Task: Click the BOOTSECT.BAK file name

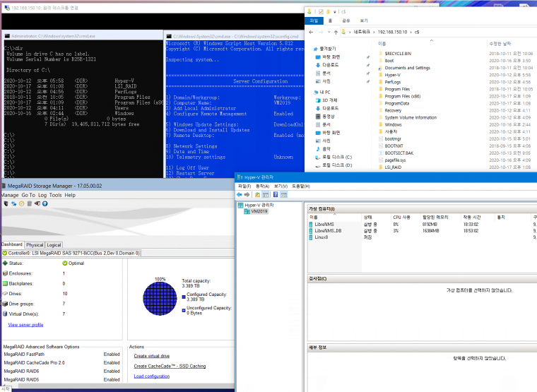Action: point(399,153)
